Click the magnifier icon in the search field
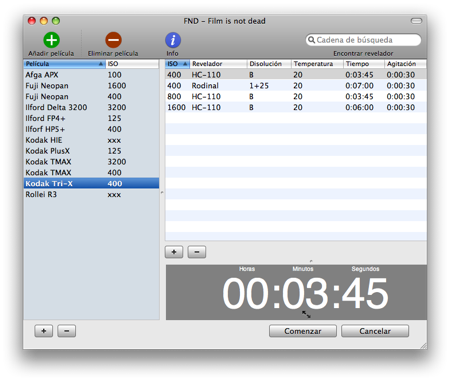 click(311, 40)
